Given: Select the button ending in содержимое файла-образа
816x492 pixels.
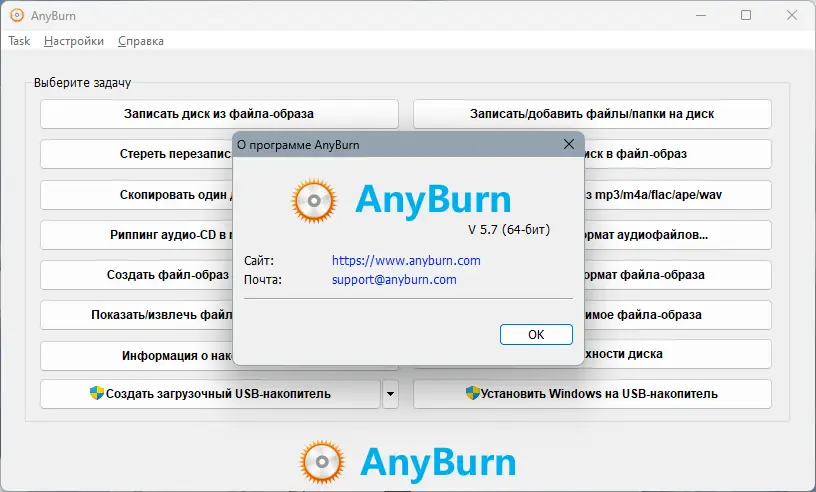Looking at the screenshot, I should (x=678, y=315).
